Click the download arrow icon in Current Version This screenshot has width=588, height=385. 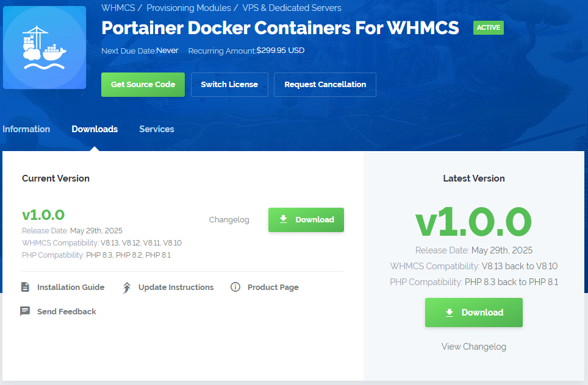284,219
